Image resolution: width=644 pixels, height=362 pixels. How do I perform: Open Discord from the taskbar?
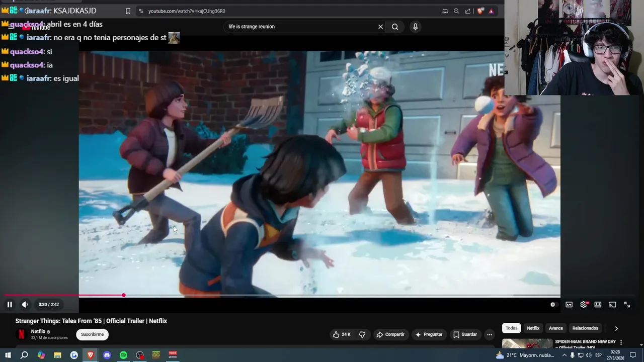click(x=107, y=355)
